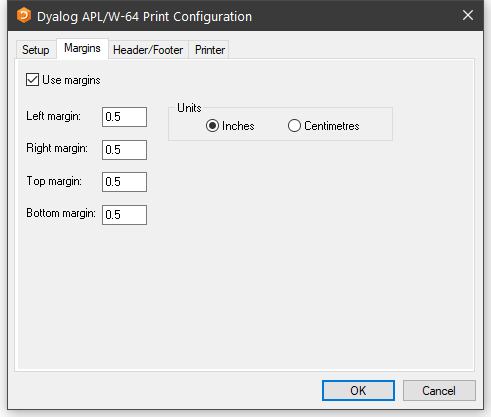Image resolution: width=491 pixels, height=417 pixels.
Task: Focus the Right margin value box
Action: (124, 150)
